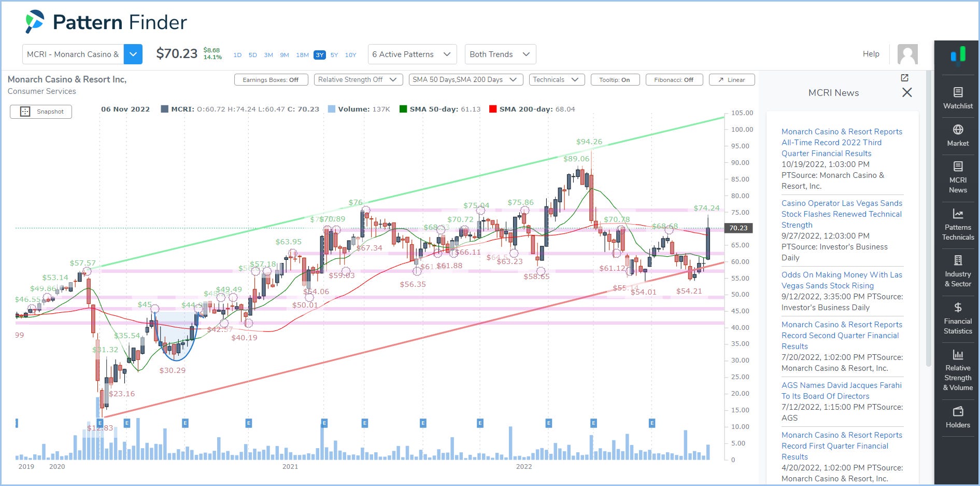Click the $12.83 low price label
This screenshot has width=980, height=486.
click(x=100, y=428)
